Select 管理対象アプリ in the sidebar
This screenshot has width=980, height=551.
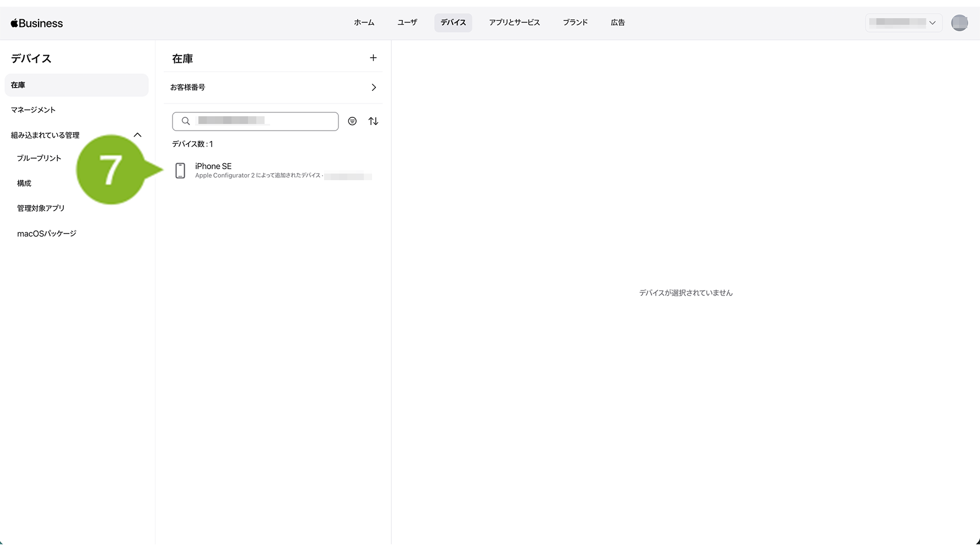point(41,208)
